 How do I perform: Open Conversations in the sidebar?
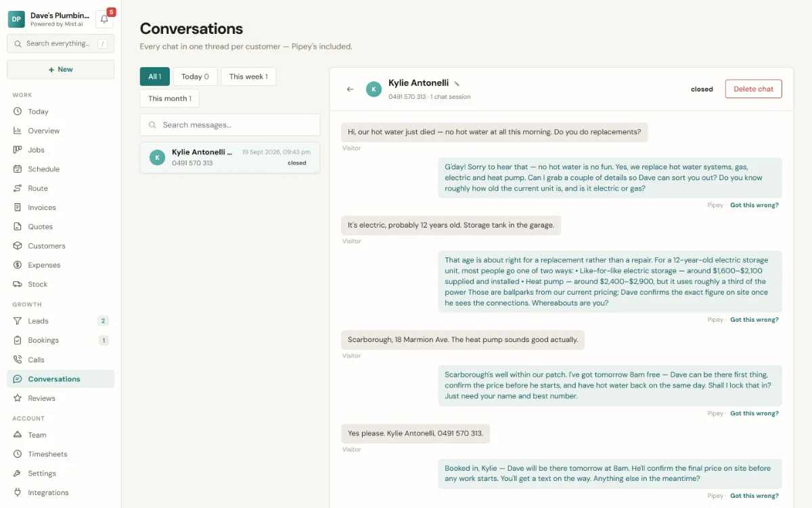point(60,379)
